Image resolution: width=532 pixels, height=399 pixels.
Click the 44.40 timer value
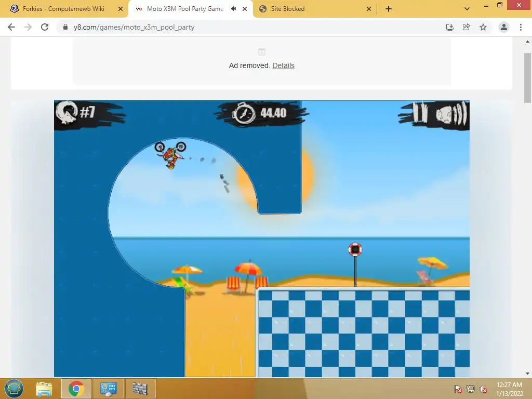click(273, 113)
